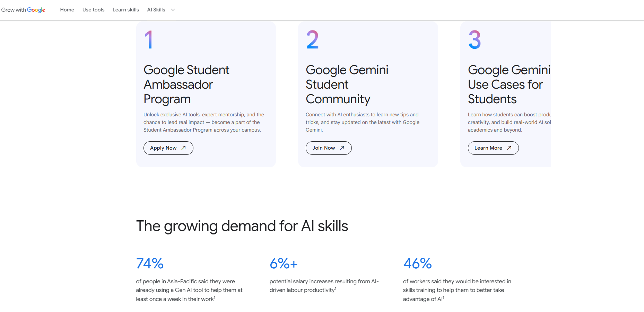Go to the Use tools menu item
Screen dimensions: 644x312
pos(93,10)
